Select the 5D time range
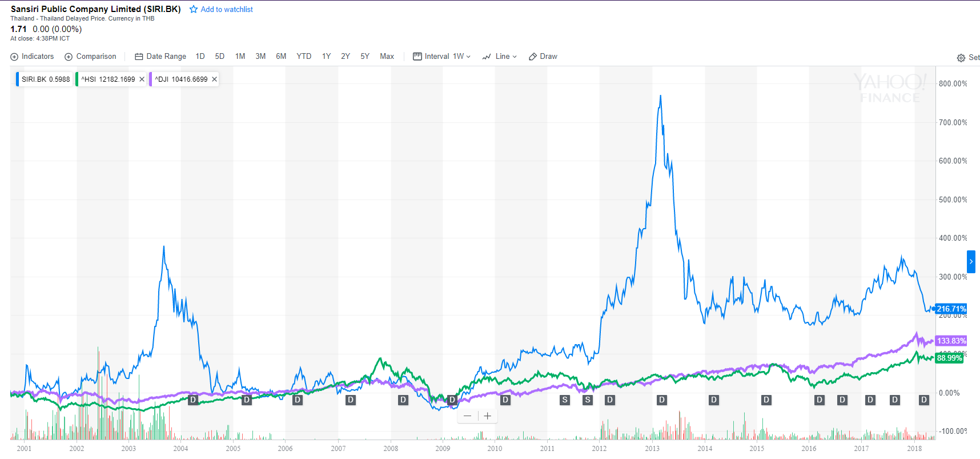980x459 pixels. pyautogui.click(x=220, y=57)
